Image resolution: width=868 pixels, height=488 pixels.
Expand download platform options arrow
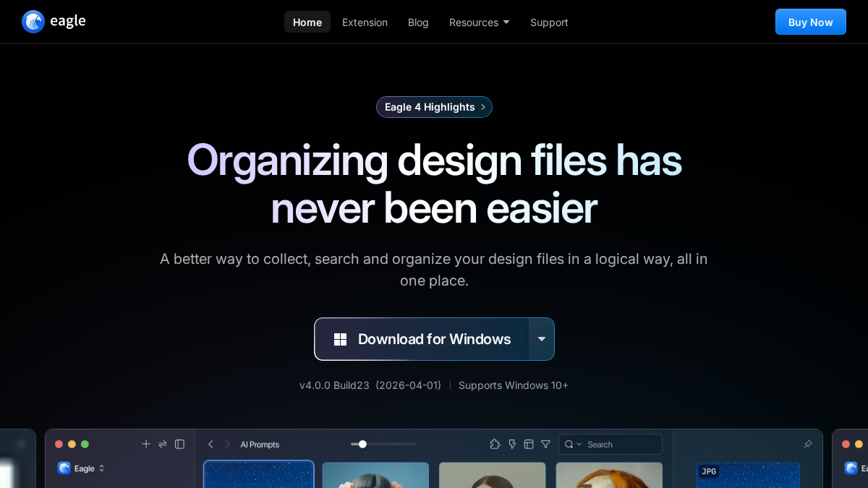542,339
